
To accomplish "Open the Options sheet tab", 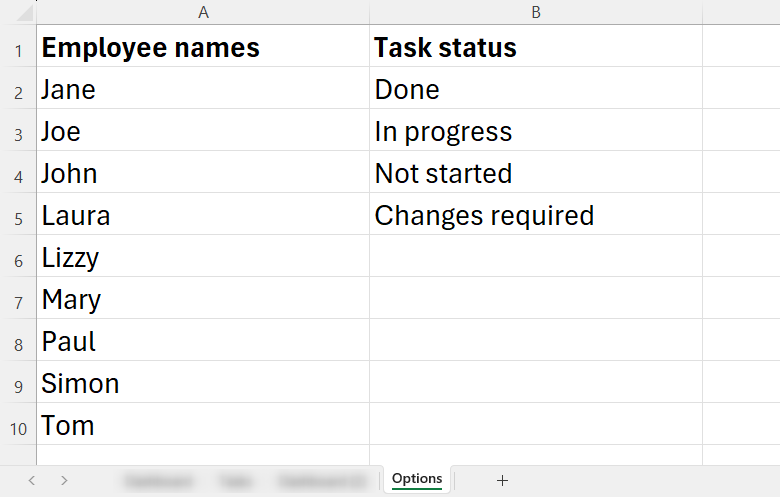I will [417, 479].
